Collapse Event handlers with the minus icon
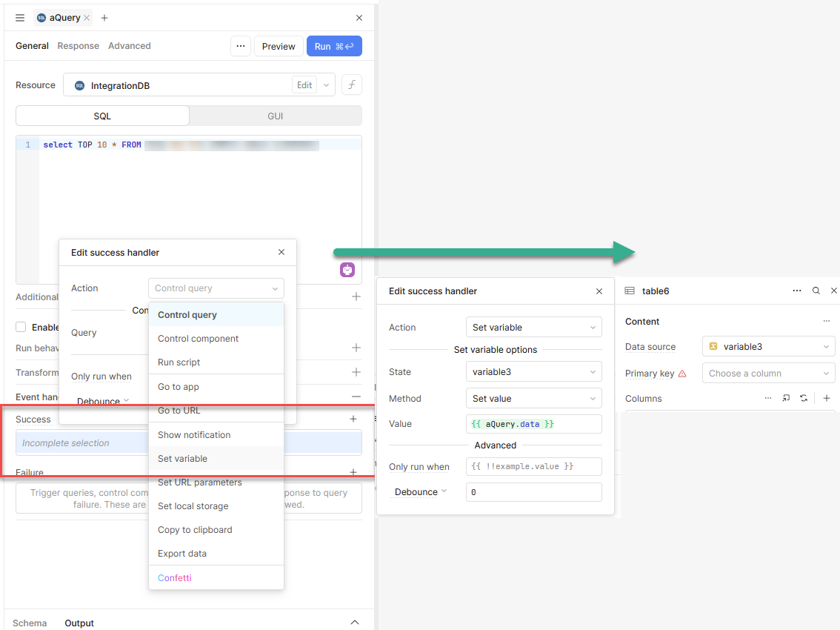The height and width of the screenshot is (630, 840). click(356, 397)
